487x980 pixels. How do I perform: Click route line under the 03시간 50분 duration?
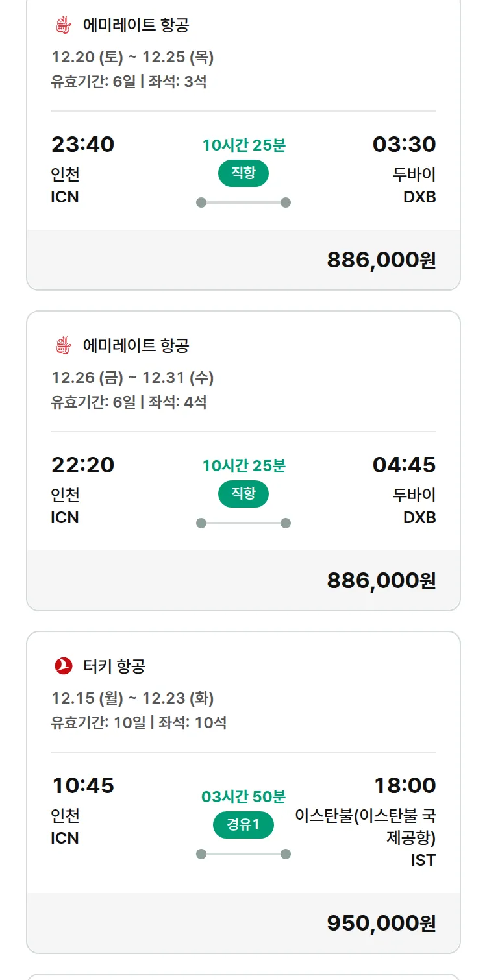(243, 854)
